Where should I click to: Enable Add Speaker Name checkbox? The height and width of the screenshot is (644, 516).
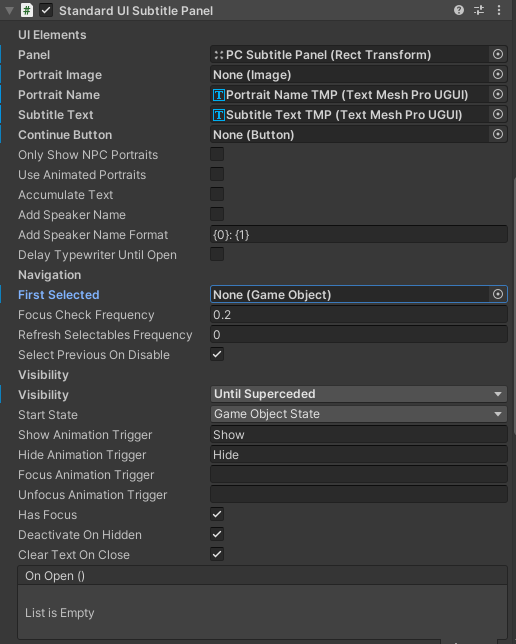tap(217, 214)
